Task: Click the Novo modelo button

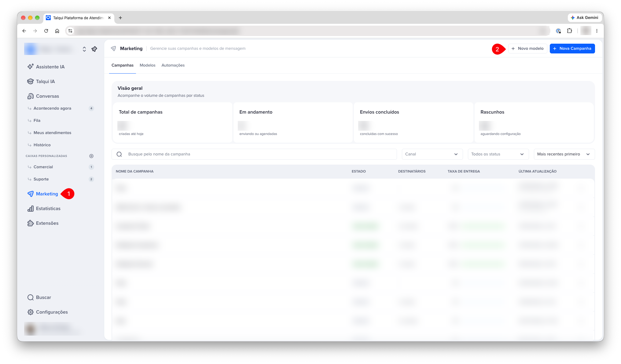Action: point(527,49)
